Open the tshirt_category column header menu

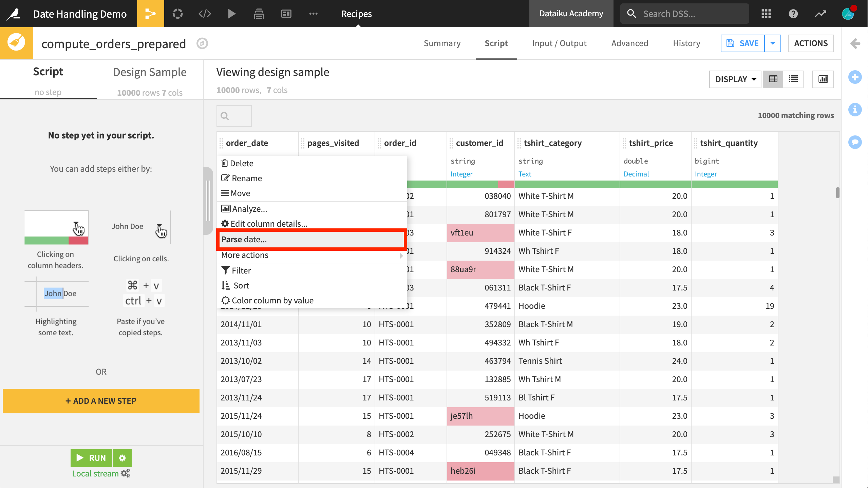tap(552, 143)
